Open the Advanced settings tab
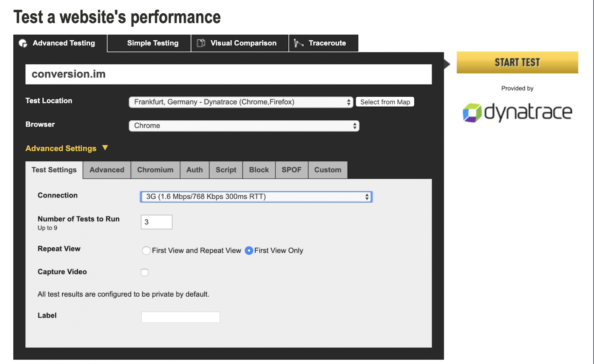Viewport: 594px width, 364px height. [107, 170]
